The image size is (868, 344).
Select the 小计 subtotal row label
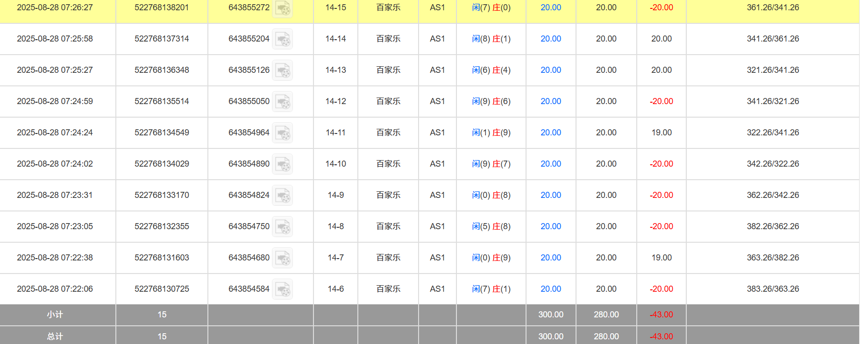[55, 315]
